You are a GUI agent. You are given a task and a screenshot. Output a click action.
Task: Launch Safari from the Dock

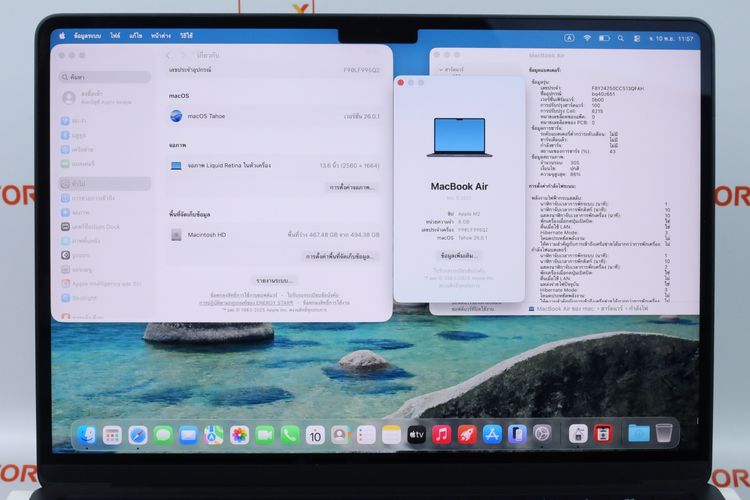tap(137, 435)
